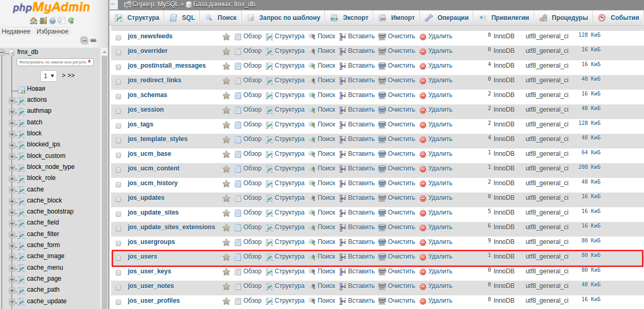
Task: Expand the cache_update table node
Action: point(12,302)
